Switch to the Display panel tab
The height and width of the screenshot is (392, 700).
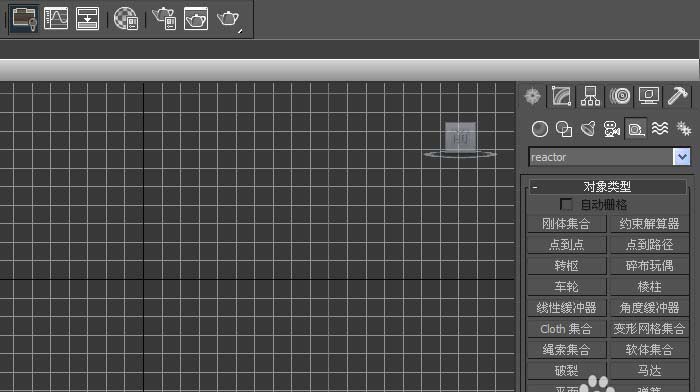point(649,96)
